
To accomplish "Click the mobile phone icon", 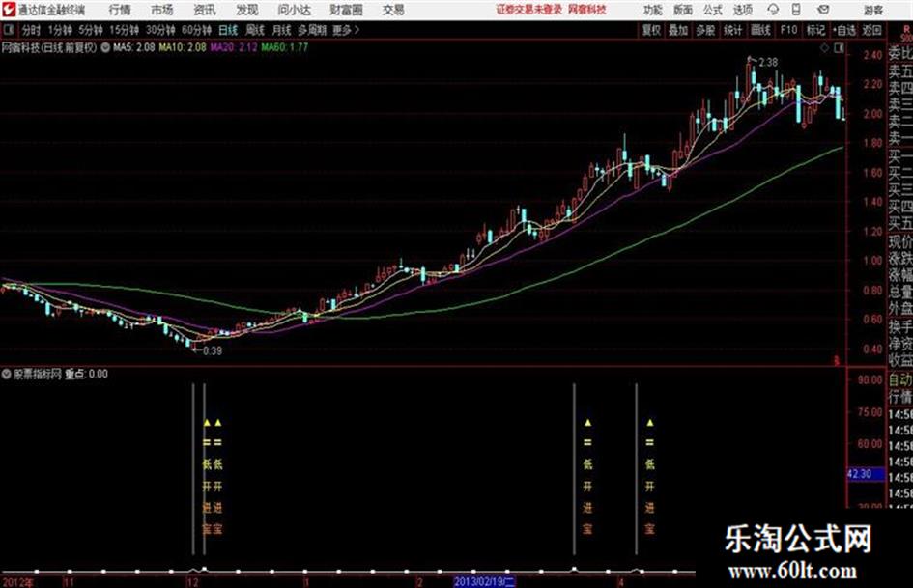I will [796, 10].
